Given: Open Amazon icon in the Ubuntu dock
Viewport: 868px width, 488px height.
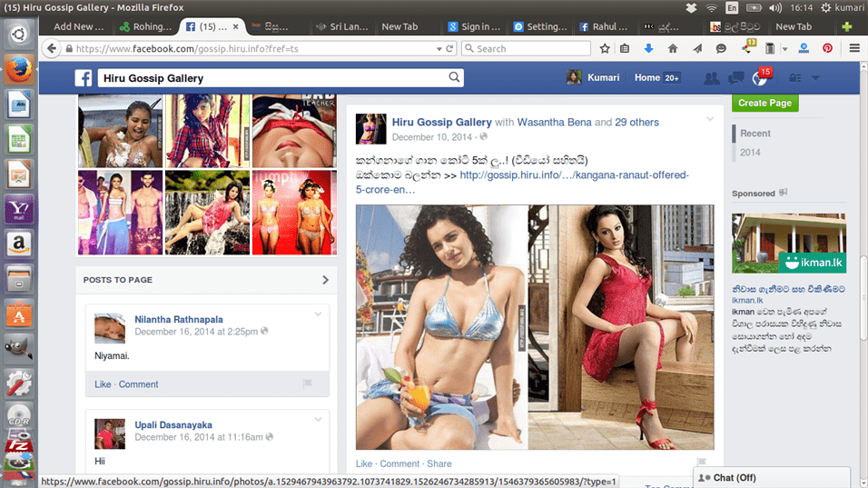Looking at the screenshot, I should [19, 244].
